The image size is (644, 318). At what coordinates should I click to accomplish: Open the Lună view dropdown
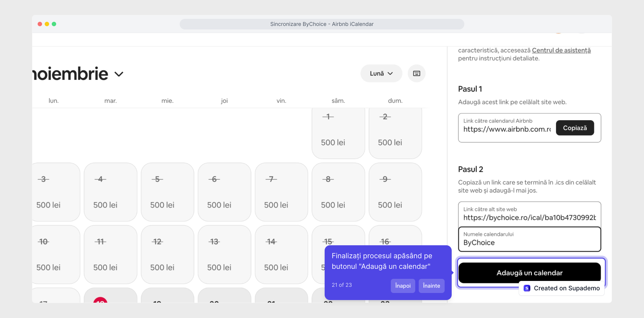[381, 73]
